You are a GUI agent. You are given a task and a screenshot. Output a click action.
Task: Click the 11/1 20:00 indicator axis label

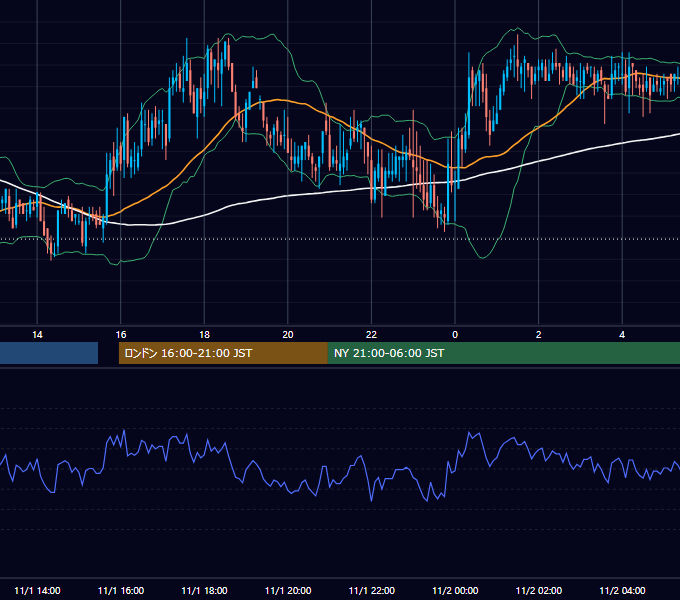click(x=288, y=590)
